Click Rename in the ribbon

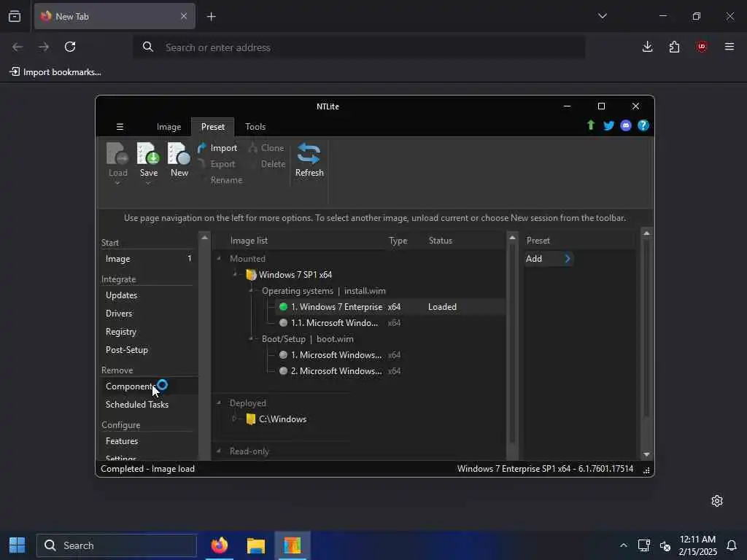(226, 180)
